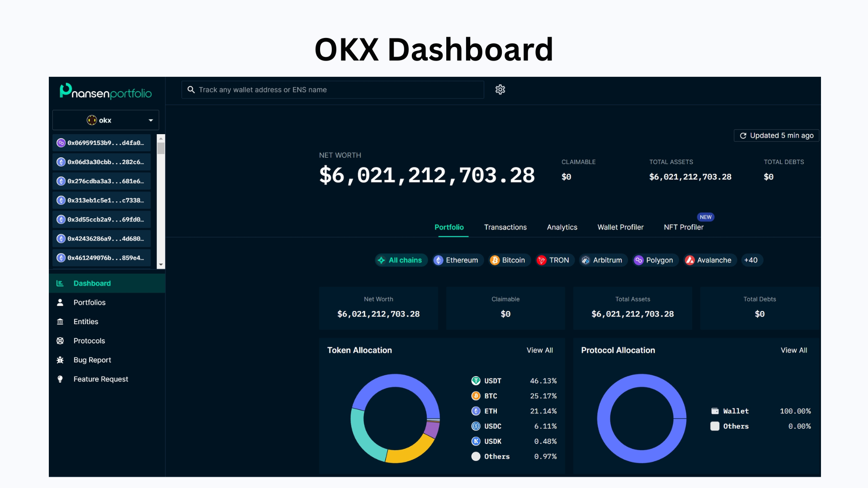The height and width of the screenshot is (488, 868).
Task: Filter by Arbitrum chain
Action: tap(603, 260)
